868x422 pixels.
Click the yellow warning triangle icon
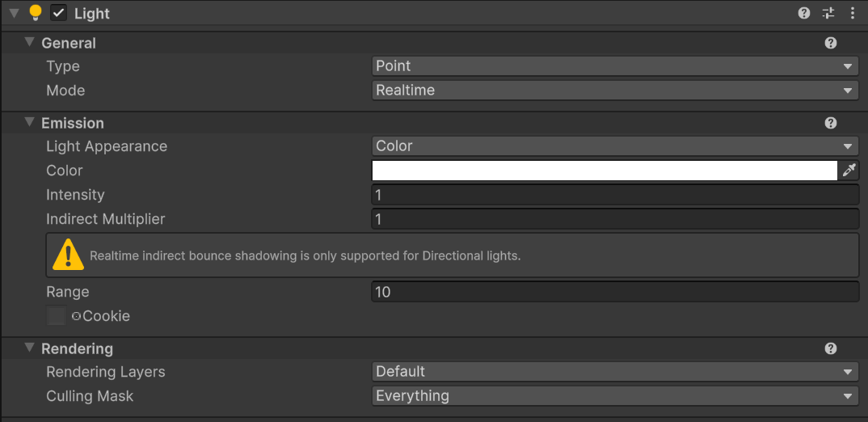(68, 254)
